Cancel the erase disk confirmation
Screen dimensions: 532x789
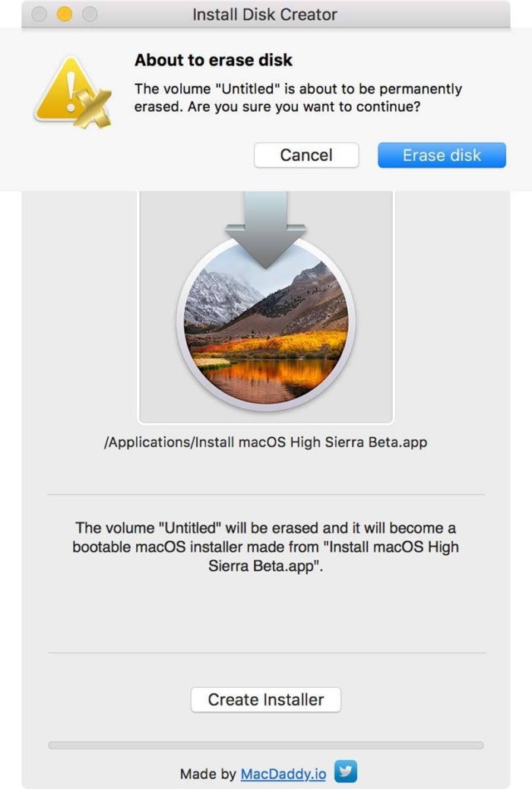click(306, 155)
